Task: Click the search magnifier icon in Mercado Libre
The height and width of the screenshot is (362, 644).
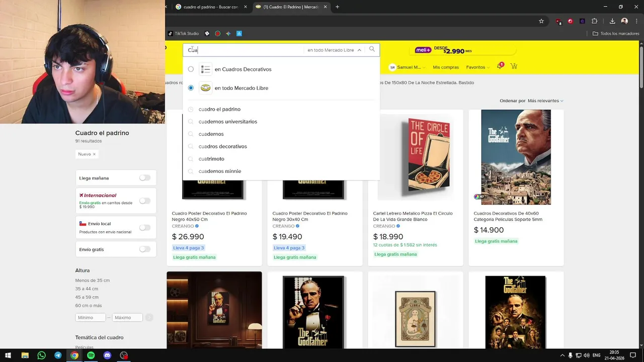Action: (372, 49)
